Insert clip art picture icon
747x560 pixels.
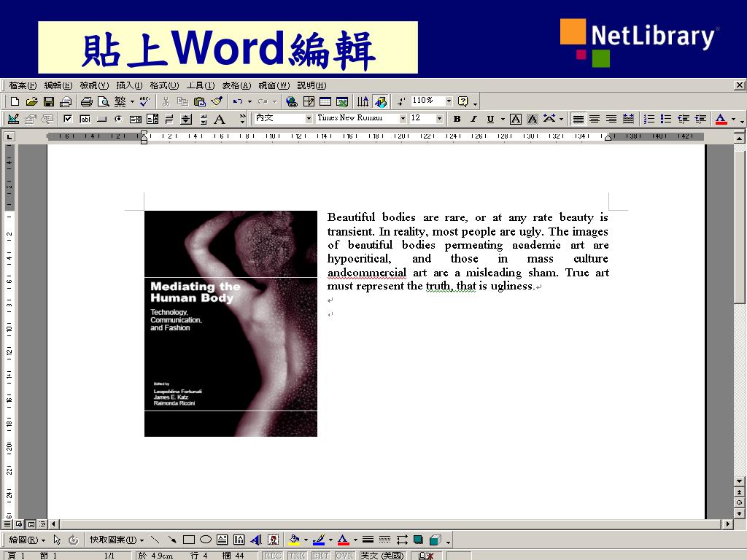(273, 540)
